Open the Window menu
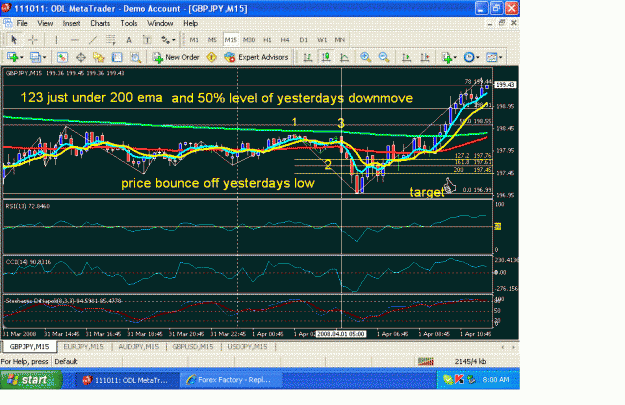 (x=160, y=23)
